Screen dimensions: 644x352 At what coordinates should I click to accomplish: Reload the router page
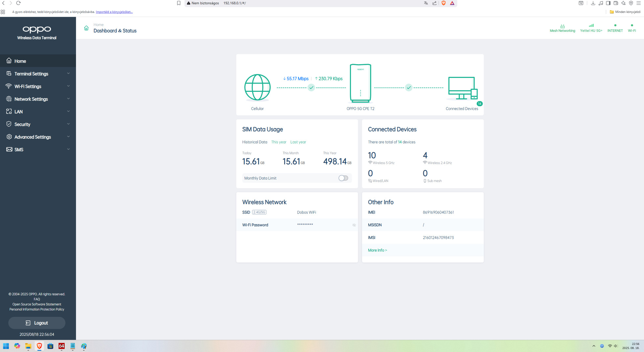click(18, 3)
